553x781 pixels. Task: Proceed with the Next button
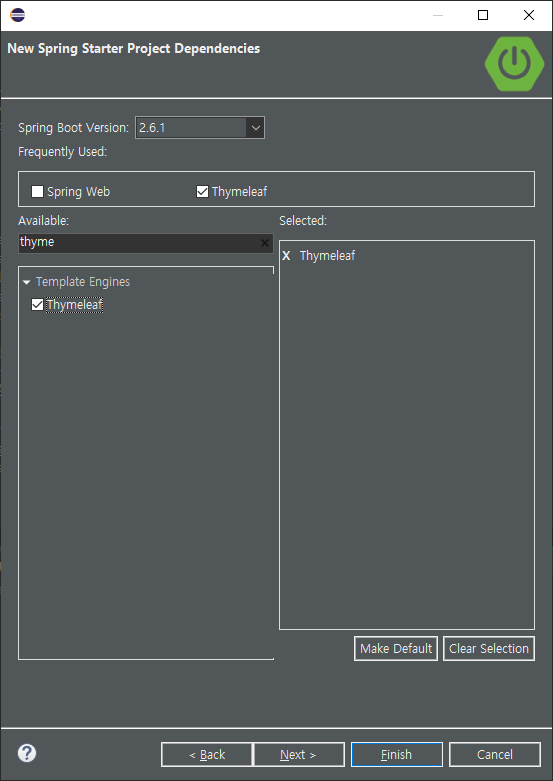[299, 755]
